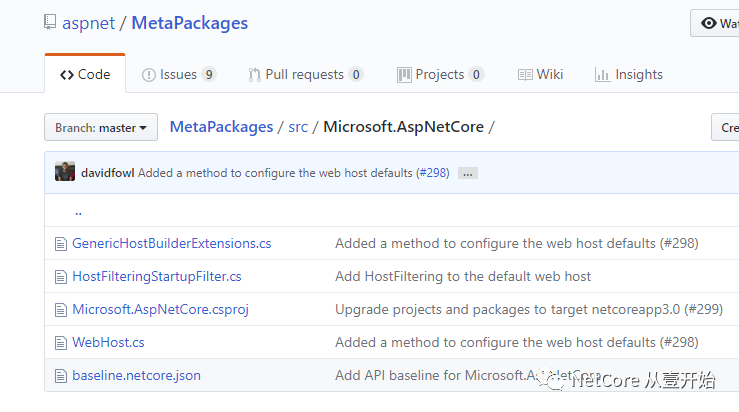Click file icon beside Microsoft.AspNetCore.csproj
The image size is (739, 412).
click(60, 309)
